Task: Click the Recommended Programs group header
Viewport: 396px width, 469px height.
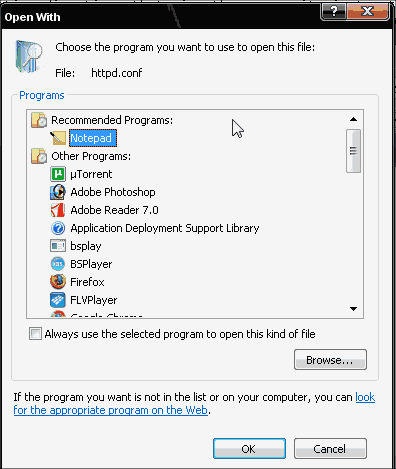Action: pos(112,120)
